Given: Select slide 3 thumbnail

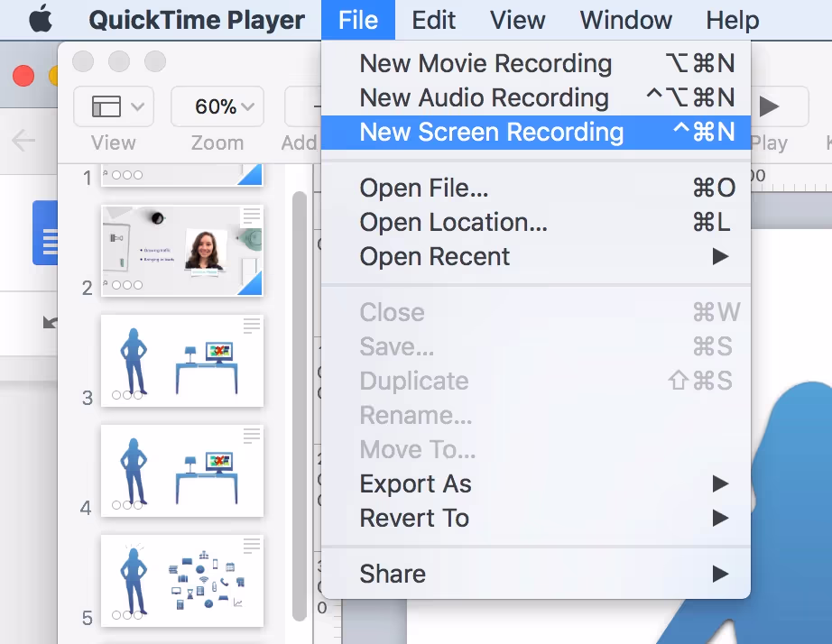Looking at the screenshot, I should tap(182, 361).
